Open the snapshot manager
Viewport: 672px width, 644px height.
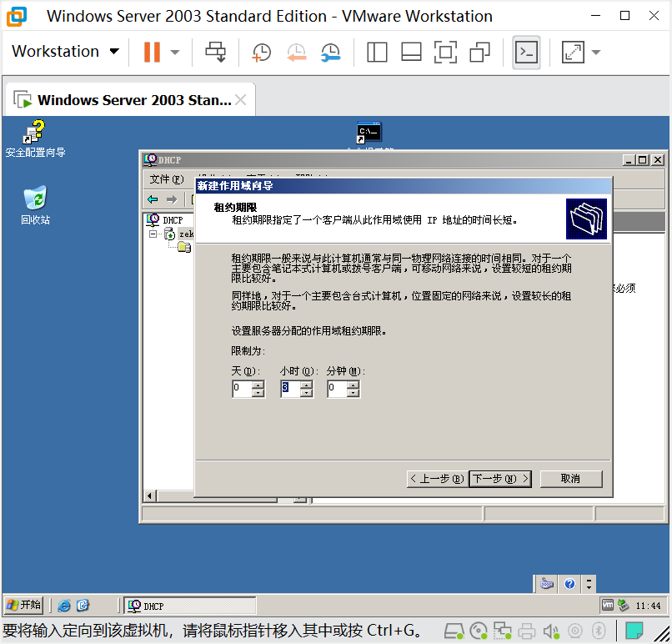click(330, 53)
